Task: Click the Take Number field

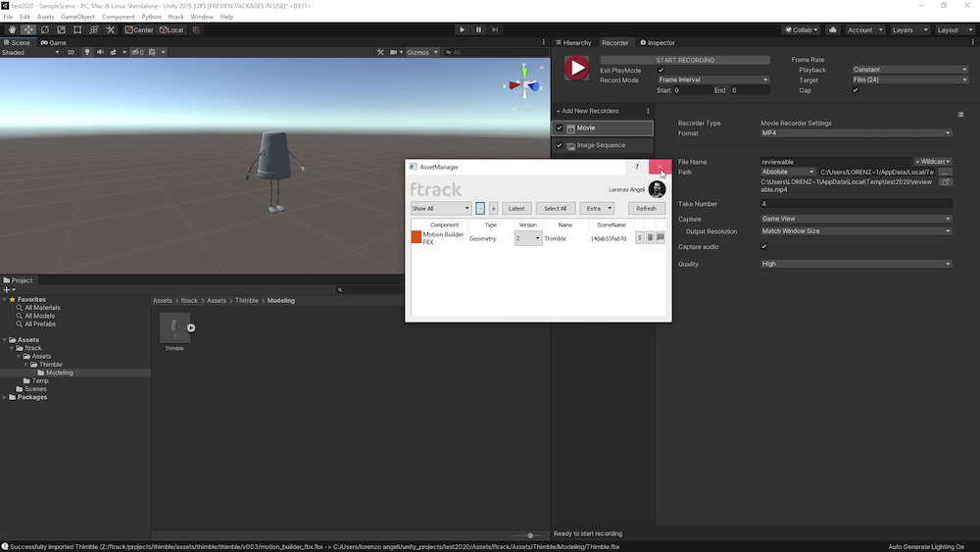Action: click(857, 204)
